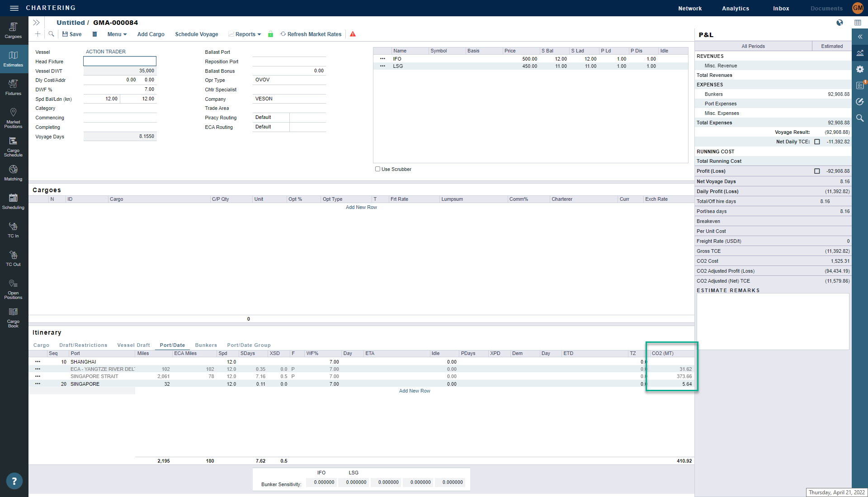Open the Fixtures sidebar module
868x497 pixels.
pos(13,87)
